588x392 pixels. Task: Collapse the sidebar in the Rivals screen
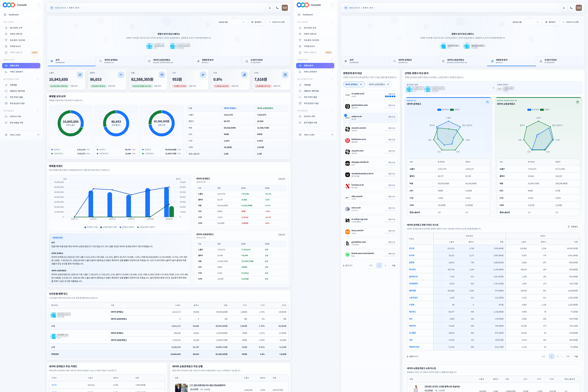[333, 5]
